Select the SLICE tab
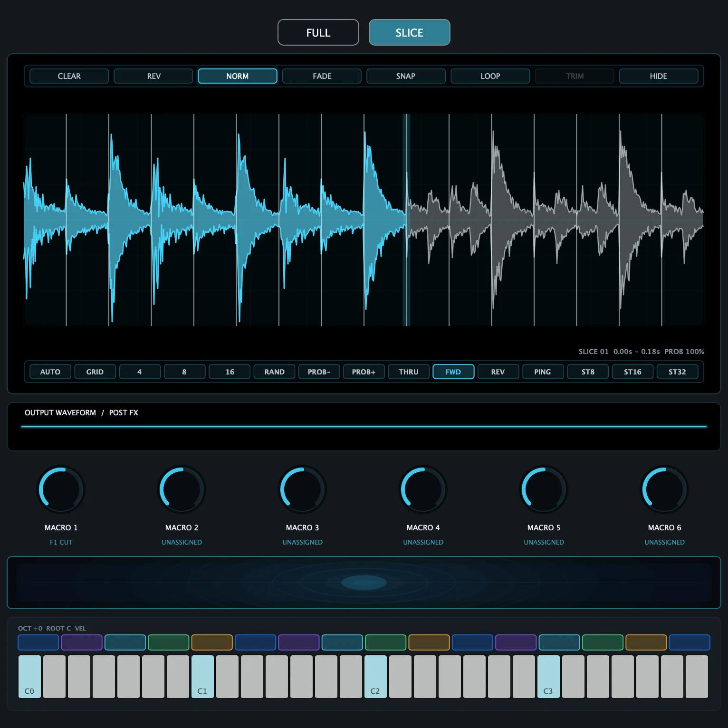Image resolution: width=728 pixels, height=728 pixels. coord(409,32)
